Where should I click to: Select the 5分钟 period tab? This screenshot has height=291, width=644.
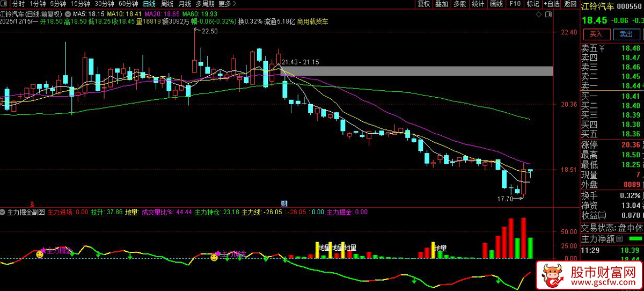58,4
